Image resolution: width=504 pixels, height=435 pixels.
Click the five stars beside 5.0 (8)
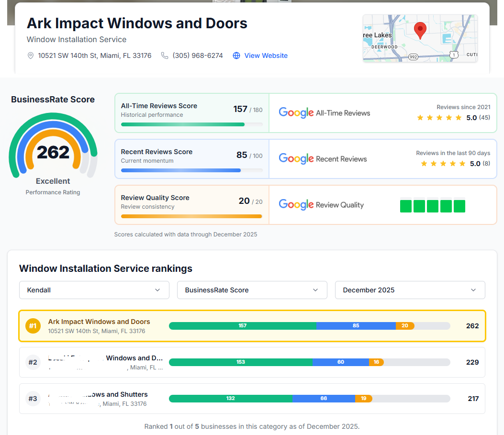[443, 164]
